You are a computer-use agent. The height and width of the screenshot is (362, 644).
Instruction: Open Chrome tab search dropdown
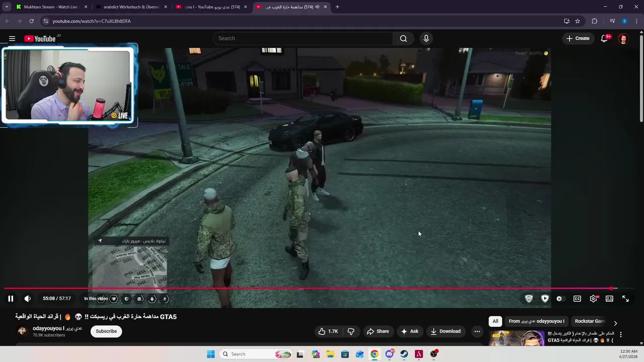pos(7,7)
